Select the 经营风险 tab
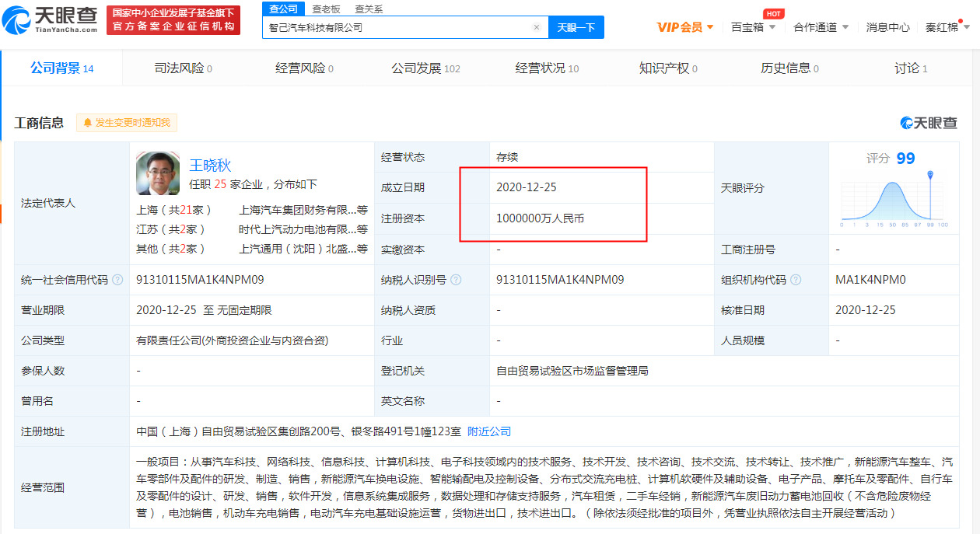This screenshot has width=980, height=534. 304,68
